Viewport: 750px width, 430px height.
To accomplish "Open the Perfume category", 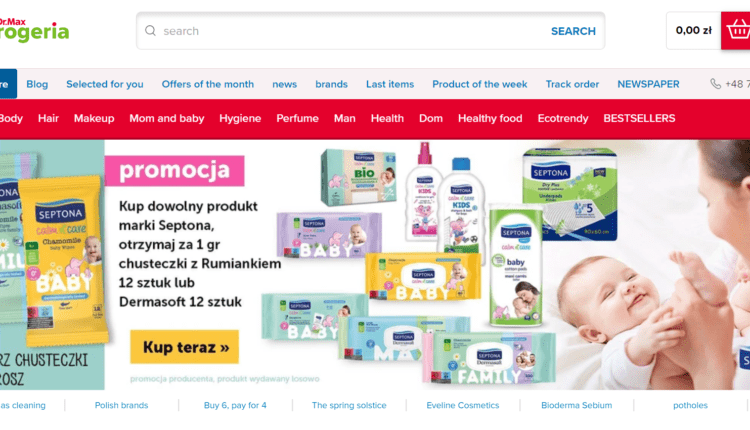I will (297, 118).
